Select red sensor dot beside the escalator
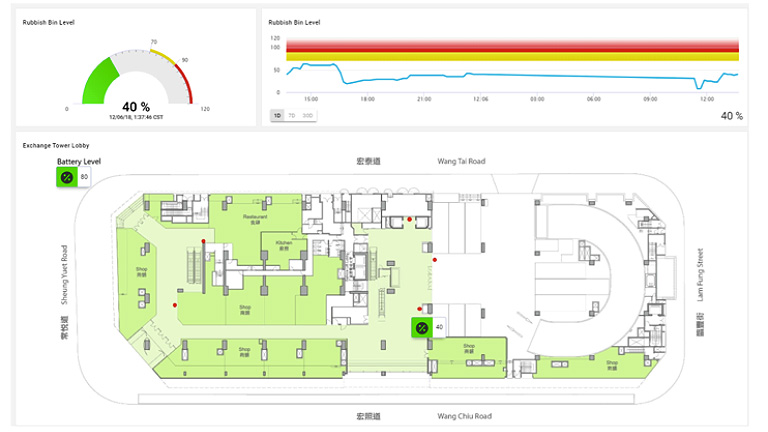Screen dimensions: 768x432 [x=203, y=242]
